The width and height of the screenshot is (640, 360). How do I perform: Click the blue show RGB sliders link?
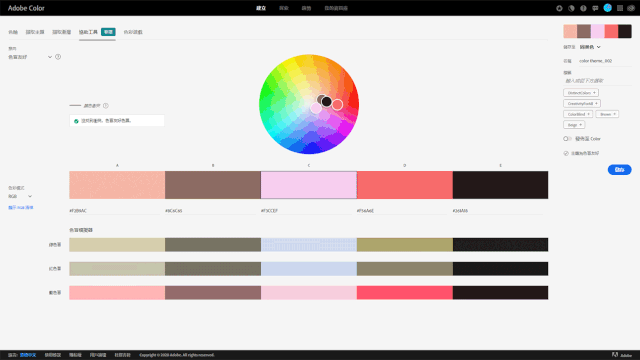pyautogui.click(x=21, y=208)
